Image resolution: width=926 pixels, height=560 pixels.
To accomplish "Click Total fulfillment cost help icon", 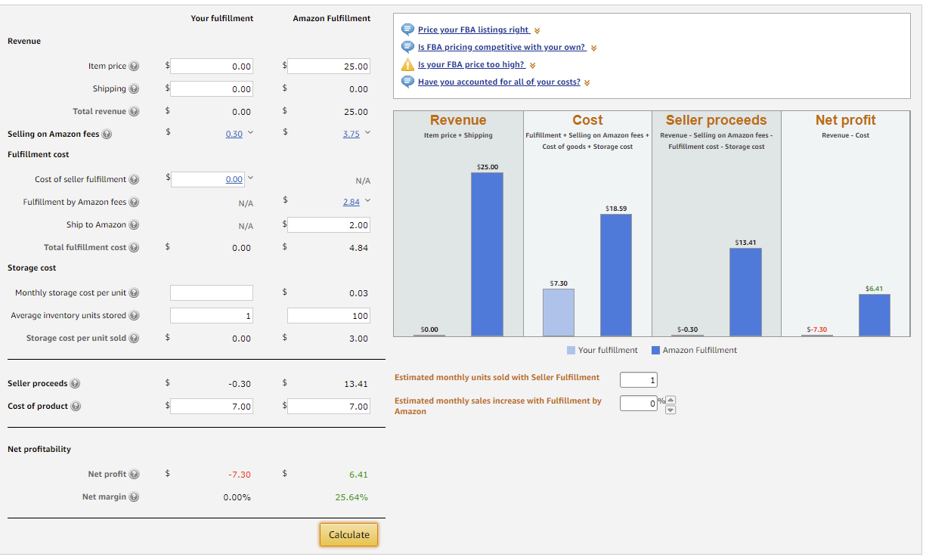I will [x=135, y=248].
